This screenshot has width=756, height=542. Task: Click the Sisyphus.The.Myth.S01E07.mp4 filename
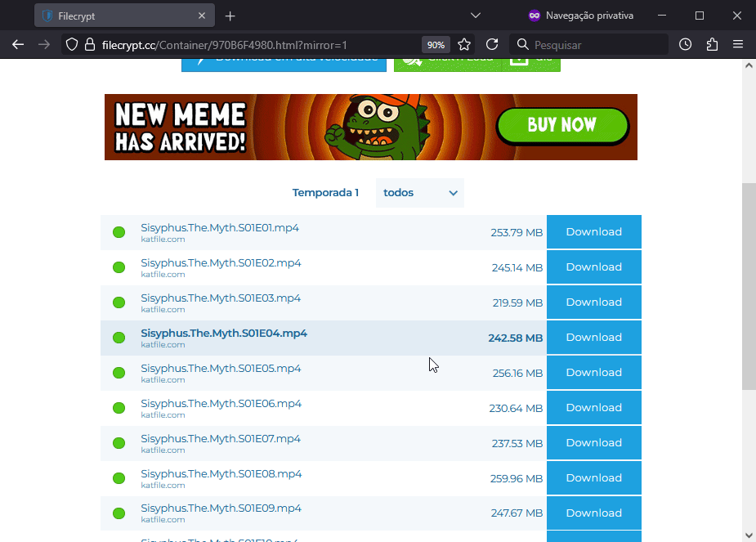[221, 439]
